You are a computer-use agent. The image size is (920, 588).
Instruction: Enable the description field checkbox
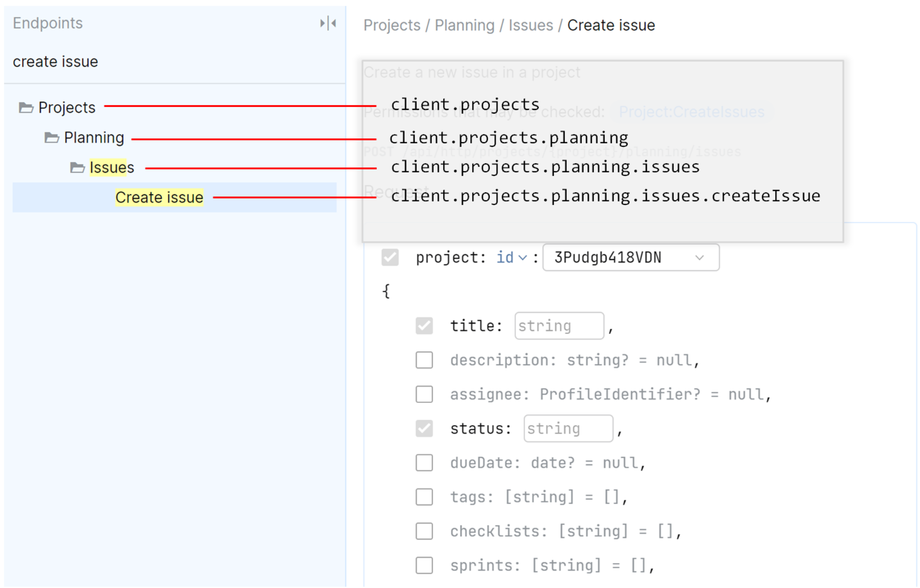[424, 360]
